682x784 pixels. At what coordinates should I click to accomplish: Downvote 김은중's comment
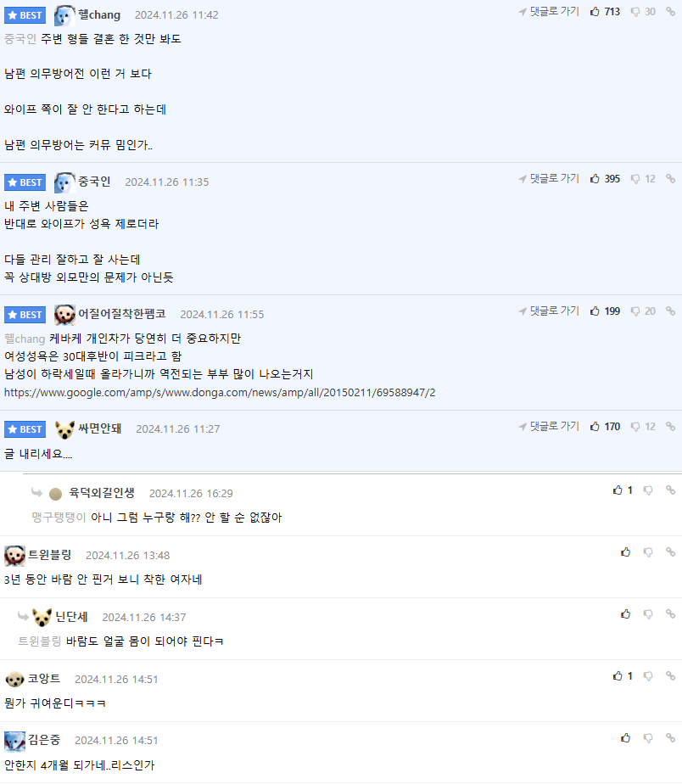[647, 738]
